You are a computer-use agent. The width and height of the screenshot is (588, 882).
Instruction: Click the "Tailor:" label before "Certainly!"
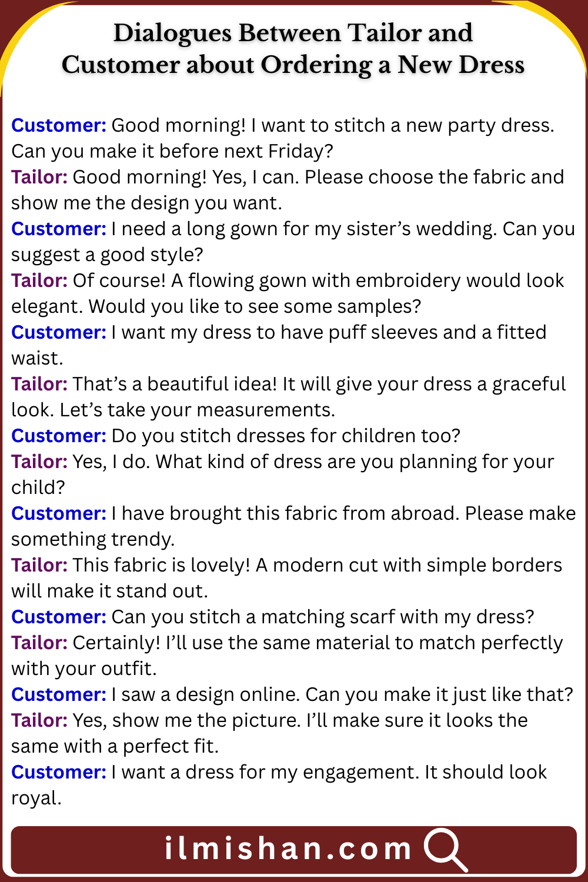39,643
